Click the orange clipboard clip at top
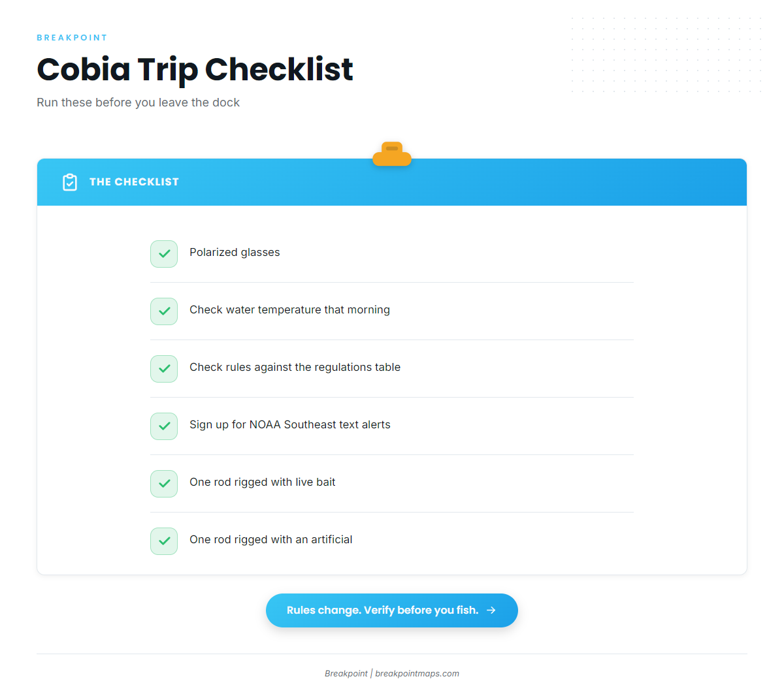This screenshot has width=784, height=696. point(392,154)
